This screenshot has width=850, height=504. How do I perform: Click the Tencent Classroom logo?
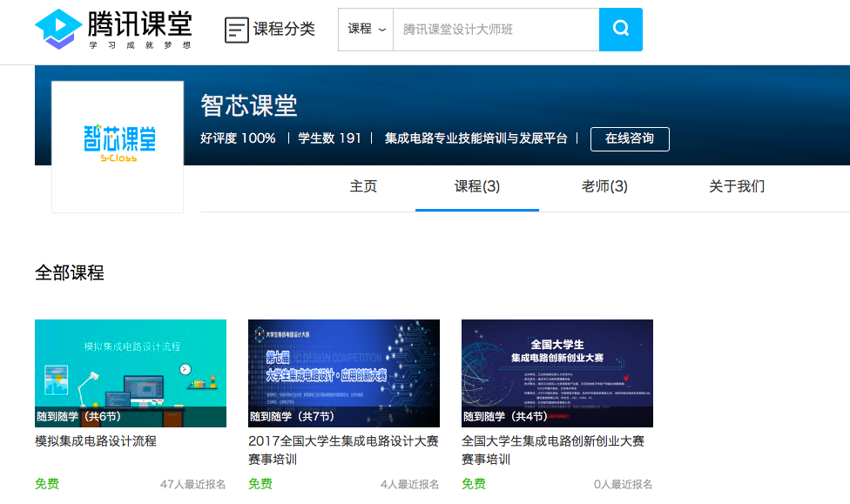112,30
